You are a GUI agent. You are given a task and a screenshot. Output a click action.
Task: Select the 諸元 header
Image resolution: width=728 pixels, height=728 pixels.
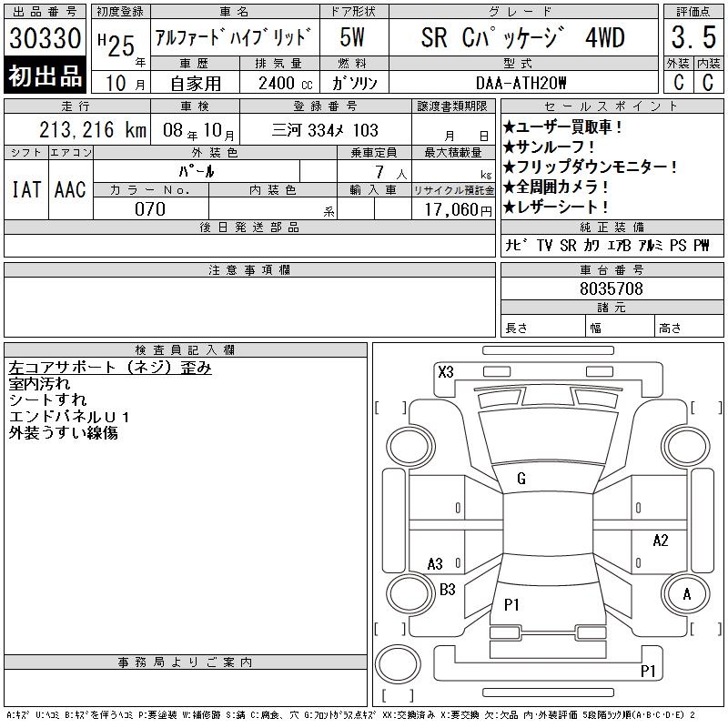coord(612,308)
